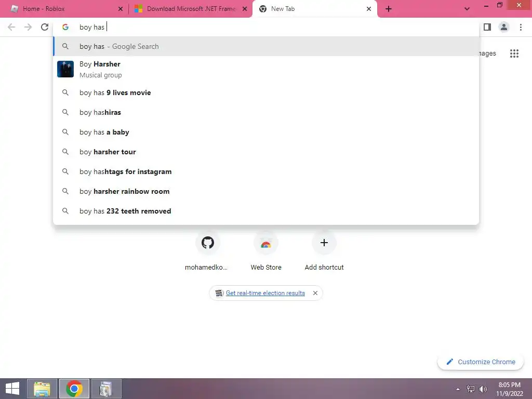Pick 'boy has 232 teeth removed' suggestion

[266, 211]
